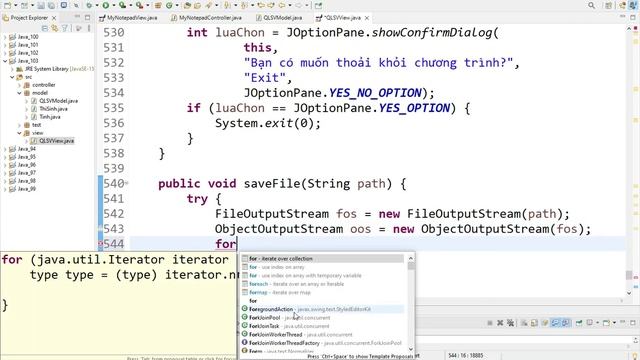Close the QLSVView.java editor tab
Image resolution: width=640 pixels, height=360 pixels.
click(367, 18)
